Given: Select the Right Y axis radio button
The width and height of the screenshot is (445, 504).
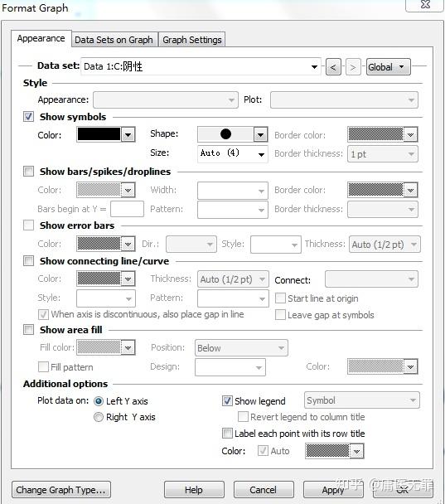Looking at the screenshot, I should click(99, 417).
